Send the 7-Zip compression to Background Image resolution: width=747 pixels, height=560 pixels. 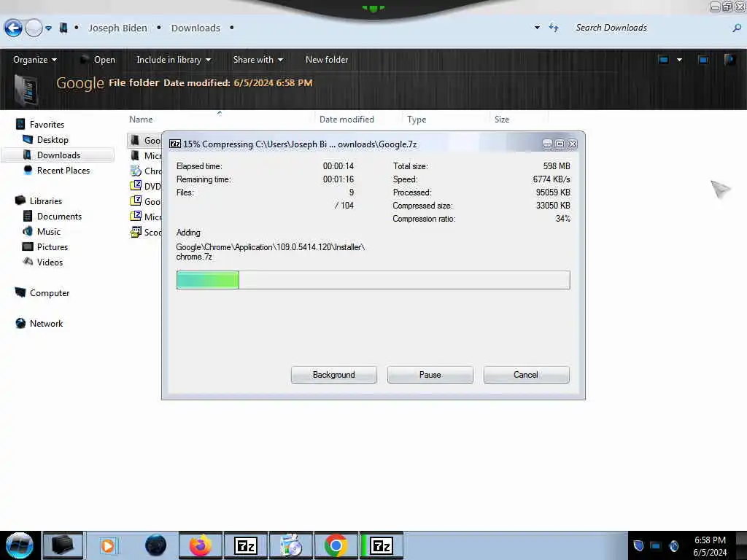(334, 375)
